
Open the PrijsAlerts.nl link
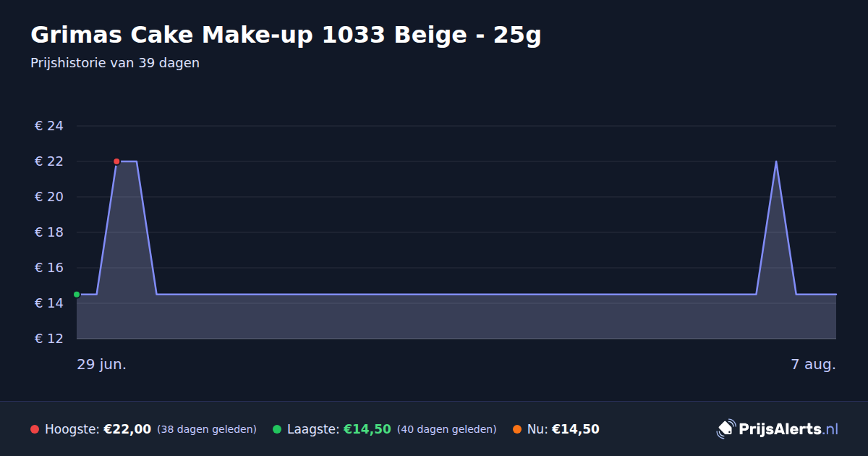pos(788,429)
